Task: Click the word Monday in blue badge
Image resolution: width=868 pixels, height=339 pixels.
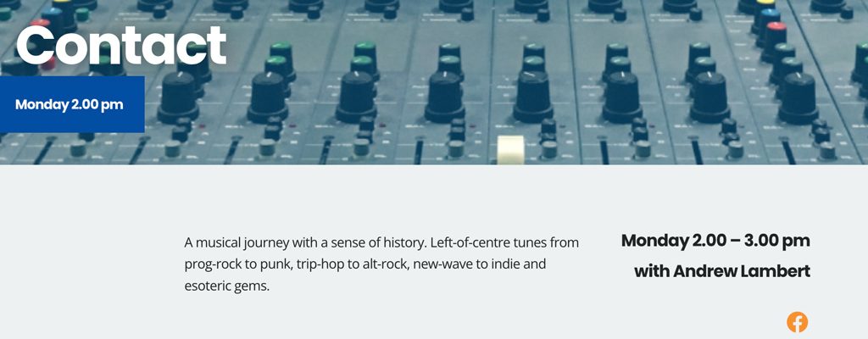Action: tap(42, 104)
